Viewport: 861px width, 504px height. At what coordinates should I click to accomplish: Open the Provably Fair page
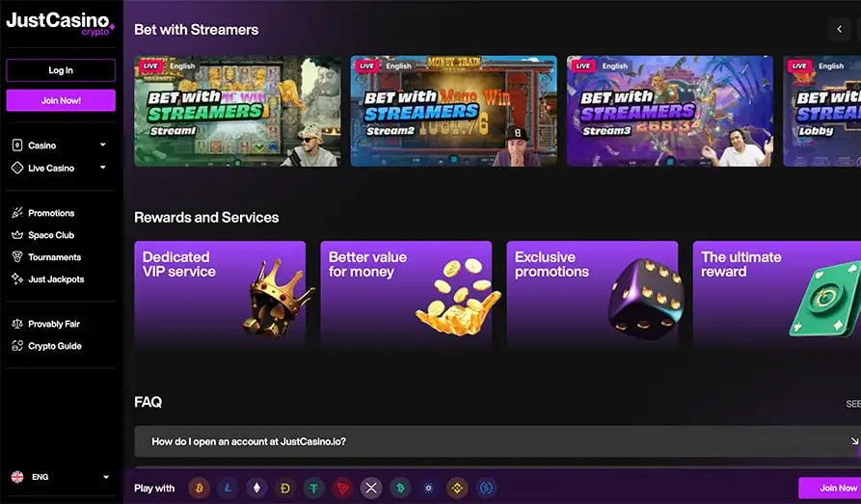tap(53, 325)
